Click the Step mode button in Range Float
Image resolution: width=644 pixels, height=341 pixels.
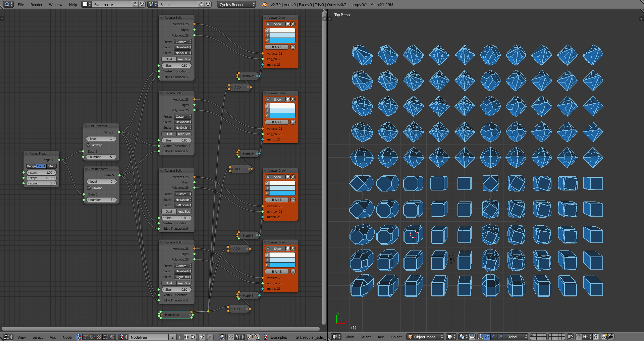pyautogui.click(x=51, y=166)
